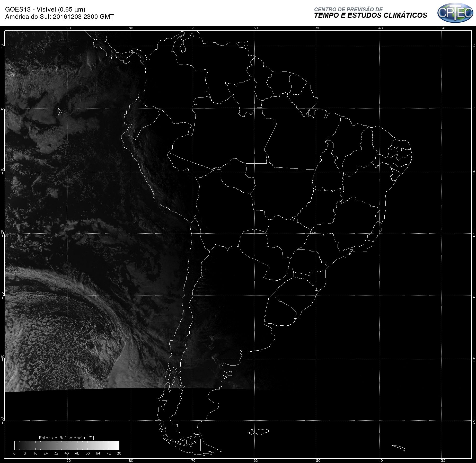476x463 pixels.
Task: Click the South Georgia island outline
Action: tap(399, 448)
